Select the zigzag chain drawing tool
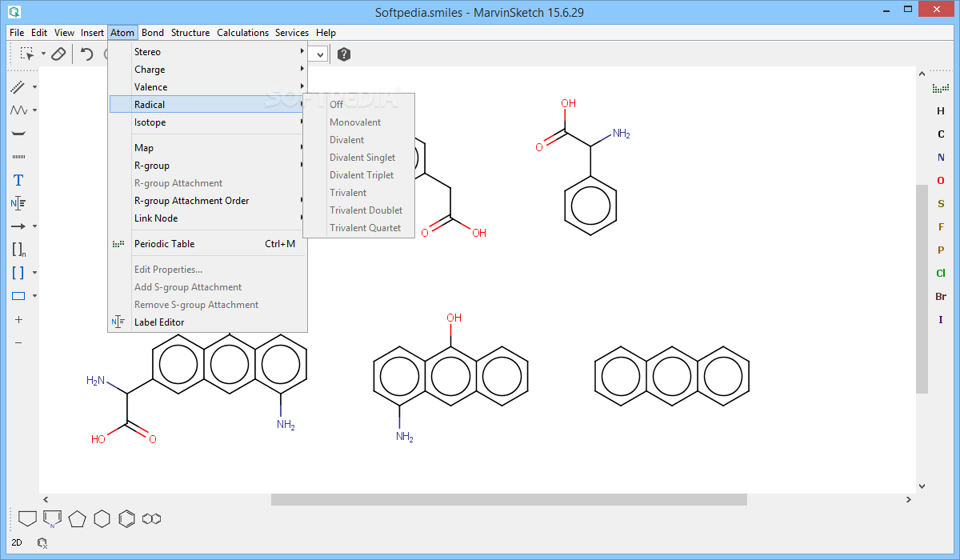The image size is (960, 560). 18,110
